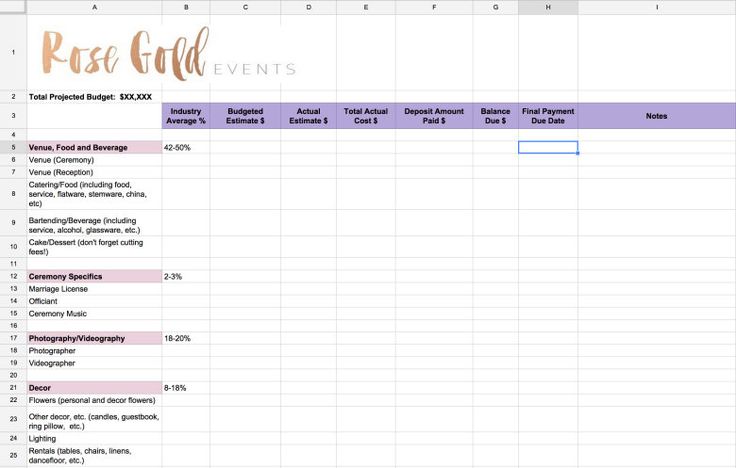Click the Notes header cell
The height and width of the screenshot is (468, 736).
click(657, 116)
